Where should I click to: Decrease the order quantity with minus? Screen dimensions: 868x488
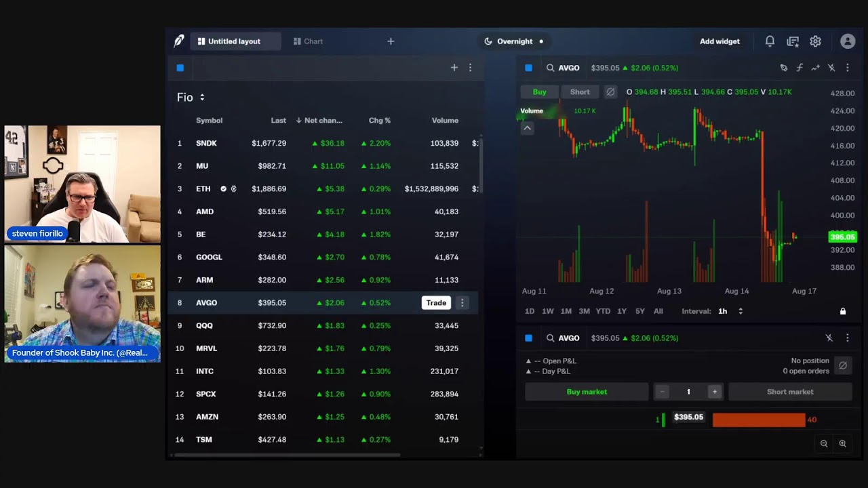(x=663, y=392)
